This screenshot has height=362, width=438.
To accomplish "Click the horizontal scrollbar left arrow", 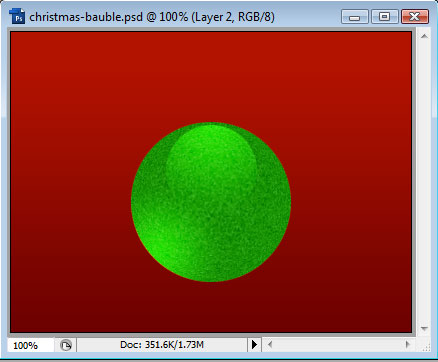I will pyautogui.click(x=270, y=344).
